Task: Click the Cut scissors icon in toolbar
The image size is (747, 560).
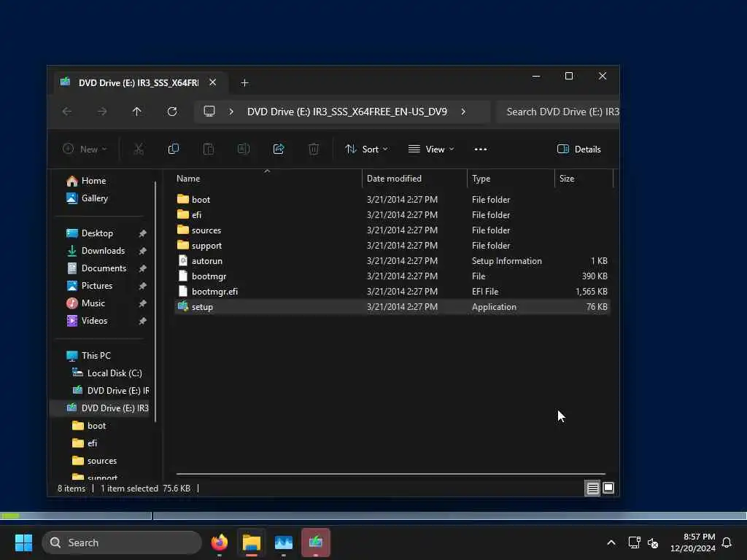Action: 138,149
